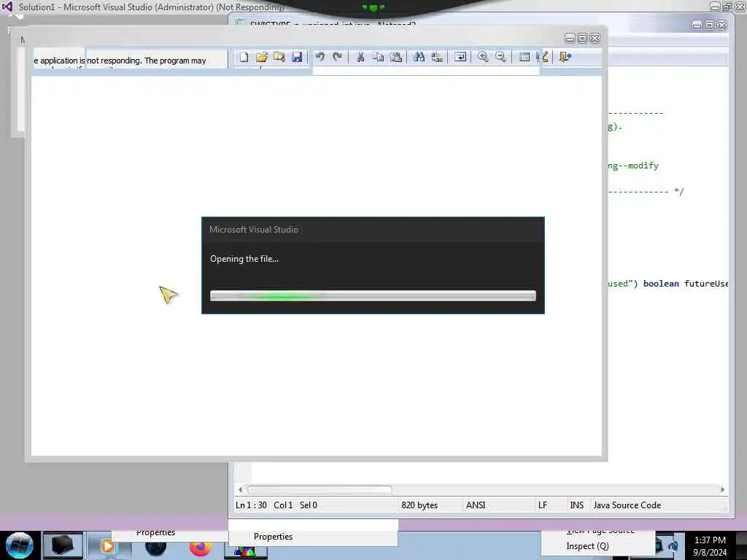Click the Solution1 Visual Studio title text

tap(152, 7)
